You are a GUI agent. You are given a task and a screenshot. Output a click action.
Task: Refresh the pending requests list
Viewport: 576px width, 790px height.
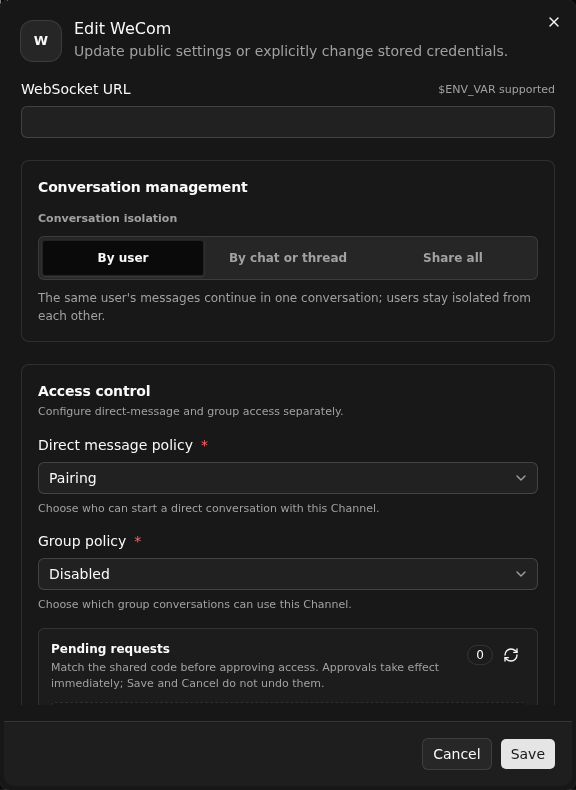click(510, 655)
